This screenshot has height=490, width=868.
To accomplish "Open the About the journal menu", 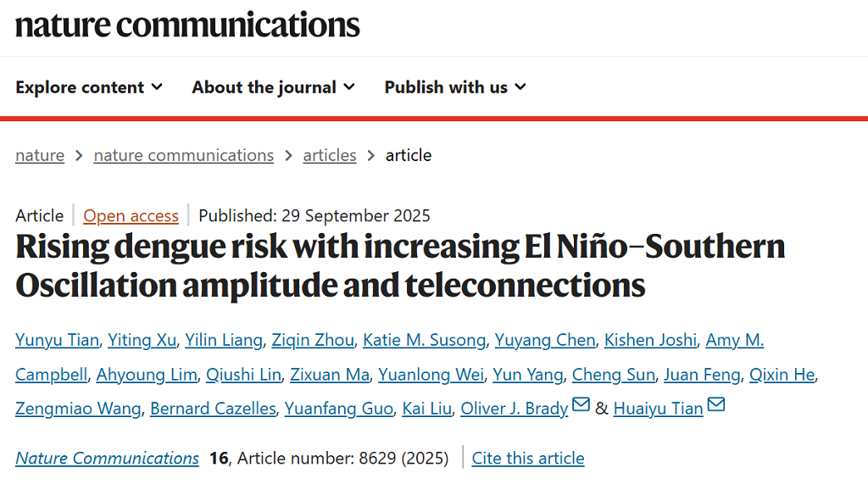I will pos(273,87).
